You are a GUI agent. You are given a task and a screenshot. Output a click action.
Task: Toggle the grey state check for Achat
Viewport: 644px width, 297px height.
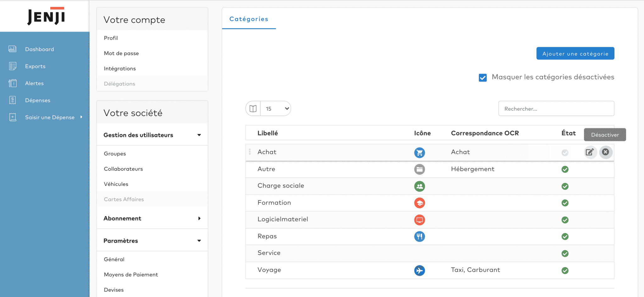[x=565, y=153]
